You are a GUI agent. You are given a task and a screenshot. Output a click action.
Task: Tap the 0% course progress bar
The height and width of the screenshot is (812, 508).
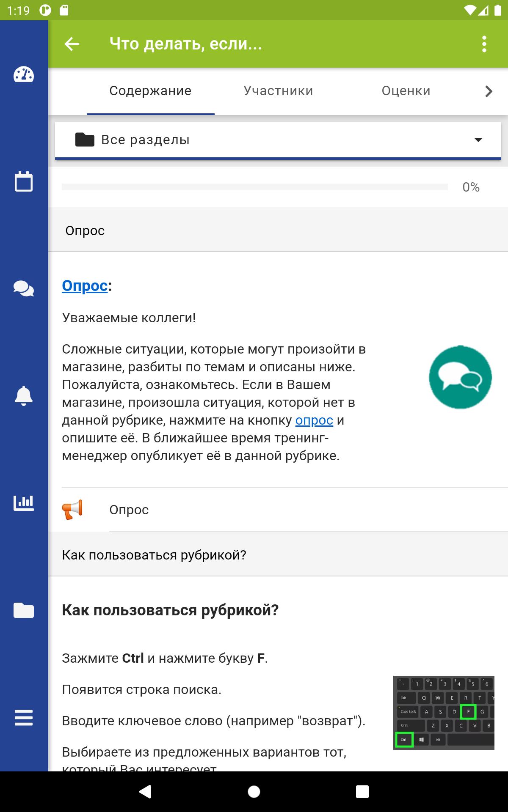coord(254,187)
